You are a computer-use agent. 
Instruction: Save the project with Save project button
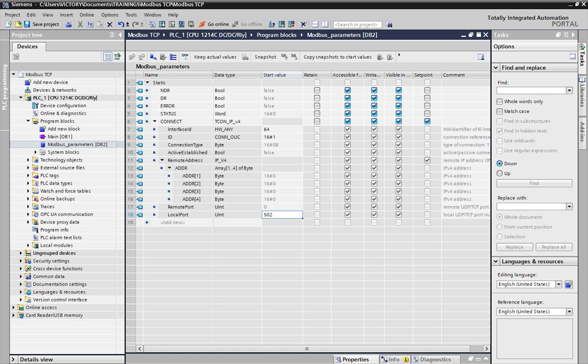[x=41, y=24]
